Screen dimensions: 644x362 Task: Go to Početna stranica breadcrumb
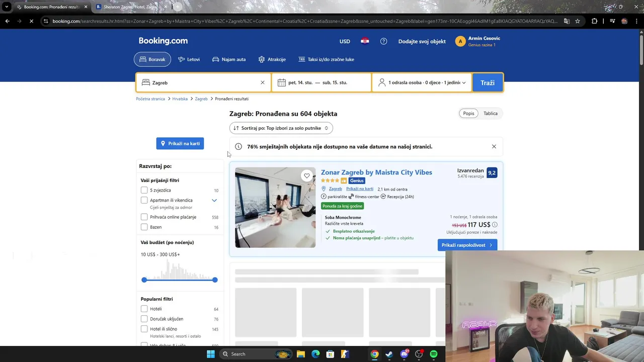(x=150, y=99)
